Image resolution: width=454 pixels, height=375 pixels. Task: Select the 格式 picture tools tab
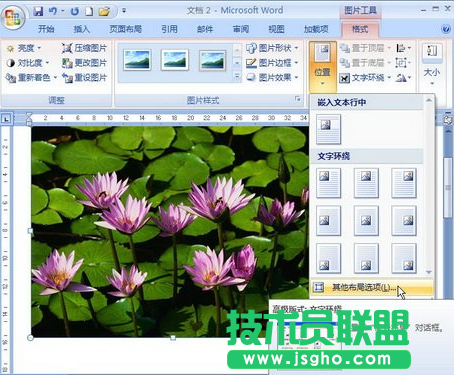pyautogui.click(x=360, y=29)
